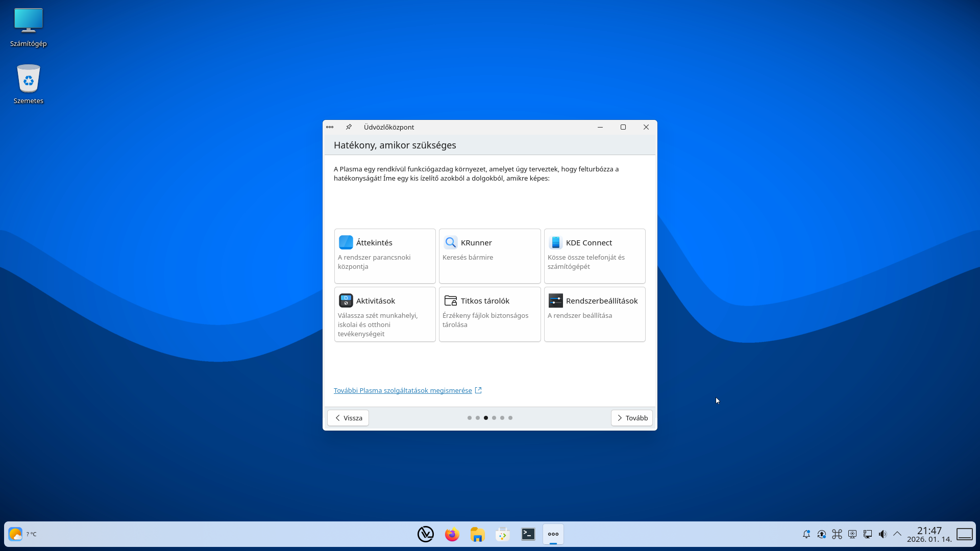Open the volume tray icon

pyautogui.click(x=883, y=534)
